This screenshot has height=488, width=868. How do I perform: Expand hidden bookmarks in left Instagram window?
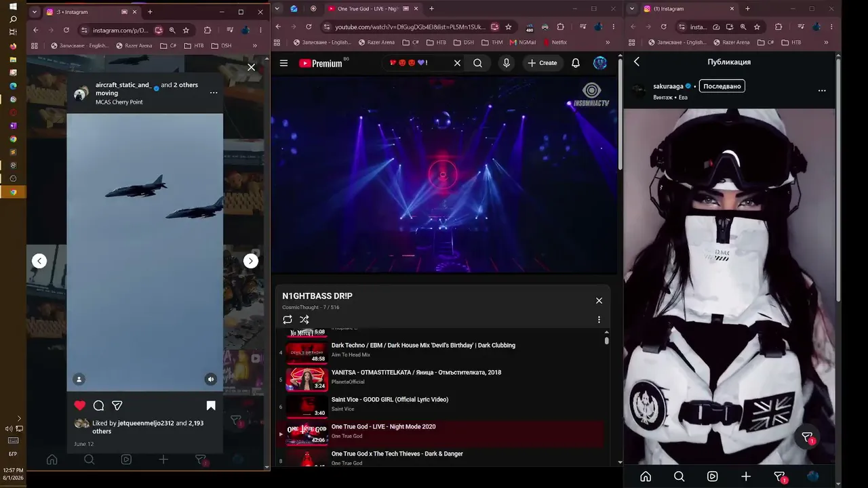pos(255,45)
